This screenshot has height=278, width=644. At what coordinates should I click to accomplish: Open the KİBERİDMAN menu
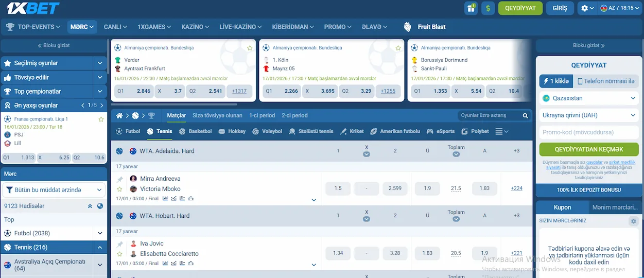[x=293, y=27]
